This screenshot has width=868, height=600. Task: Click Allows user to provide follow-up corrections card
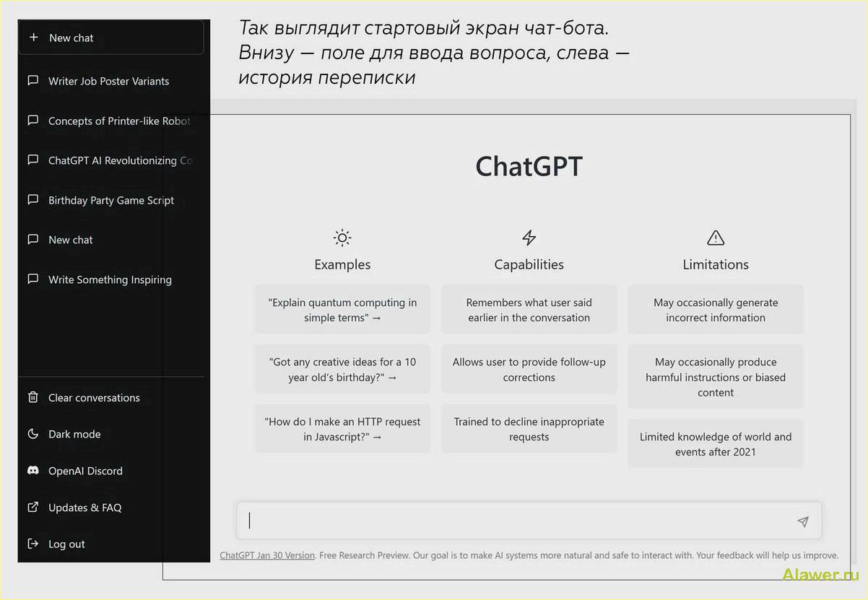(x=529, y=370)
